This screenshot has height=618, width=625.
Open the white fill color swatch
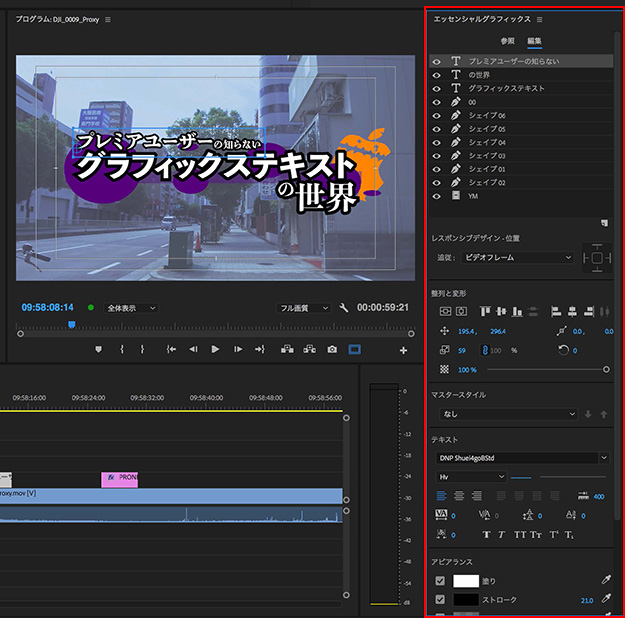pos(466,581)
